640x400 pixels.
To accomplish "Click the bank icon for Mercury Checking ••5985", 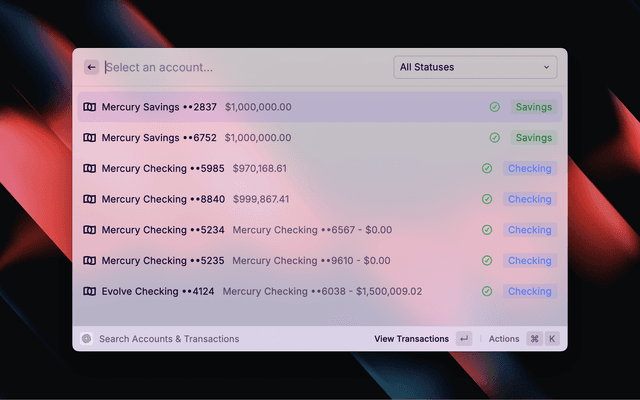I will pyautogui.click(x=90, y=169).
